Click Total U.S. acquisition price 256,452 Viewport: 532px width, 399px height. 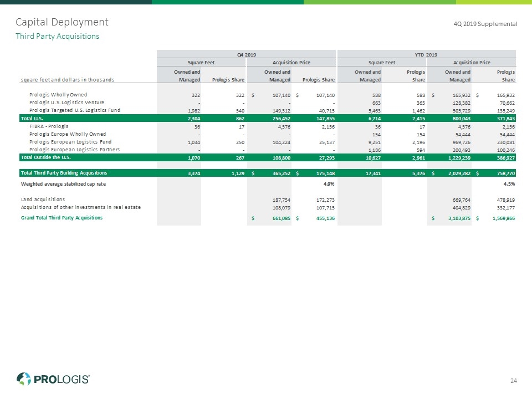click(282, 119)
